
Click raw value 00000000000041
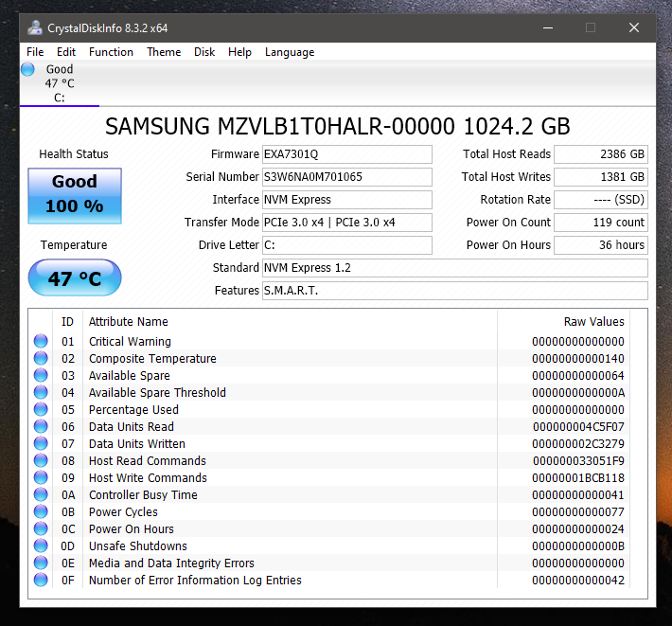[x=578, y=494]
